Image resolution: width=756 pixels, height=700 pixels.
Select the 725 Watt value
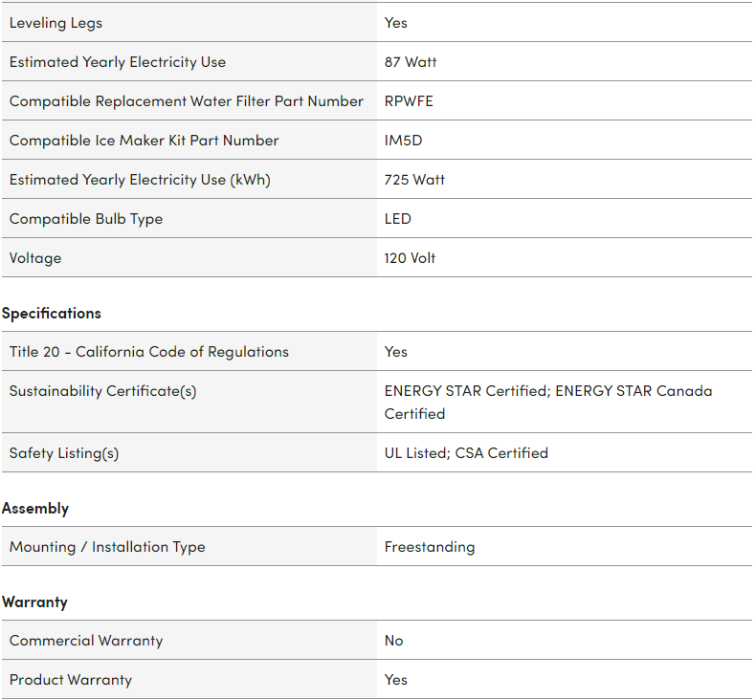point(414,180)
